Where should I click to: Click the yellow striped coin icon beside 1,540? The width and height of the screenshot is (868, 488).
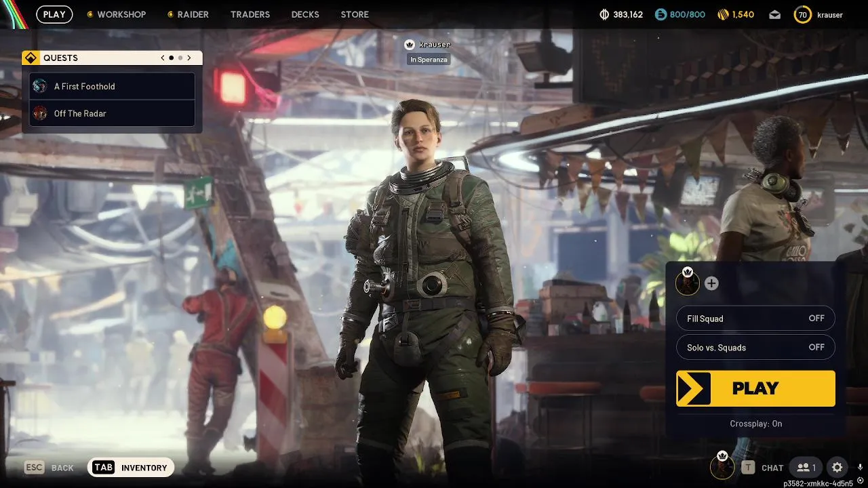tap(723, 14)
